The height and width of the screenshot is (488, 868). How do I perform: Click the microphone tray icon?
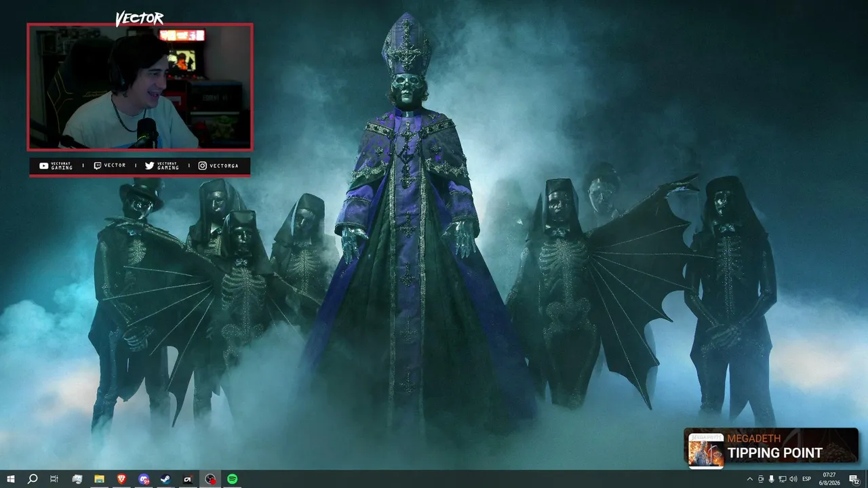pos(772,479)
